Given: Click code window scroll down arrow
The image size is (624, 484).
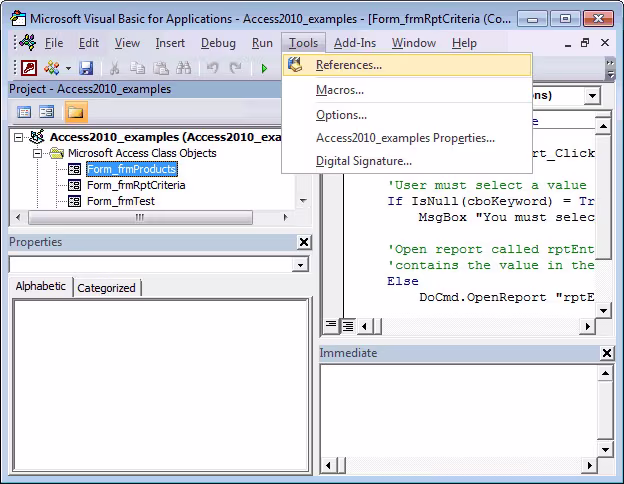Looking at the screenshot, I should click(x=603, y=310).
